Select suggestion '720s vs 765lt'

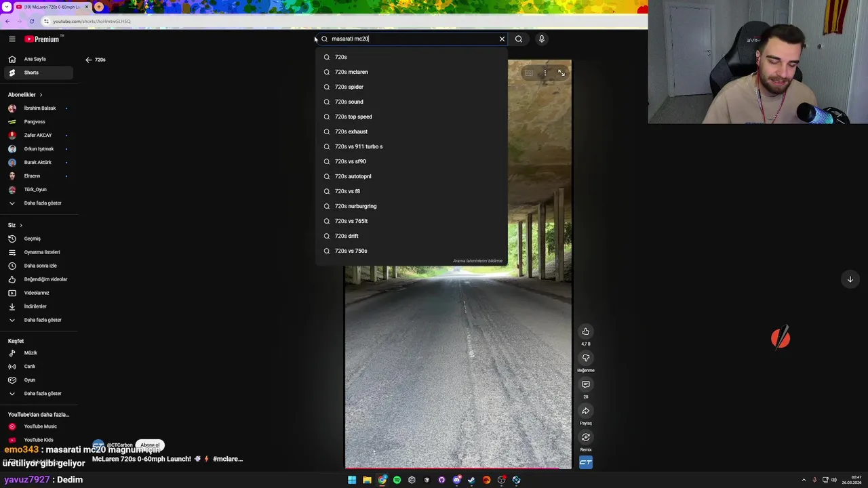(x=412, y=221)
